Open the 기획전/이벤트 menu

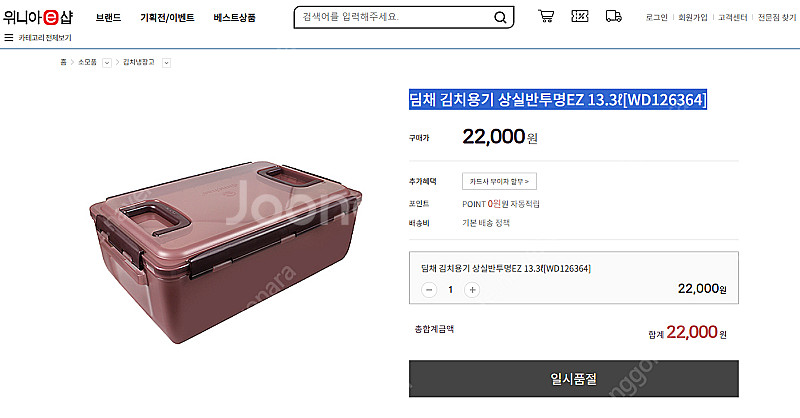167,18
